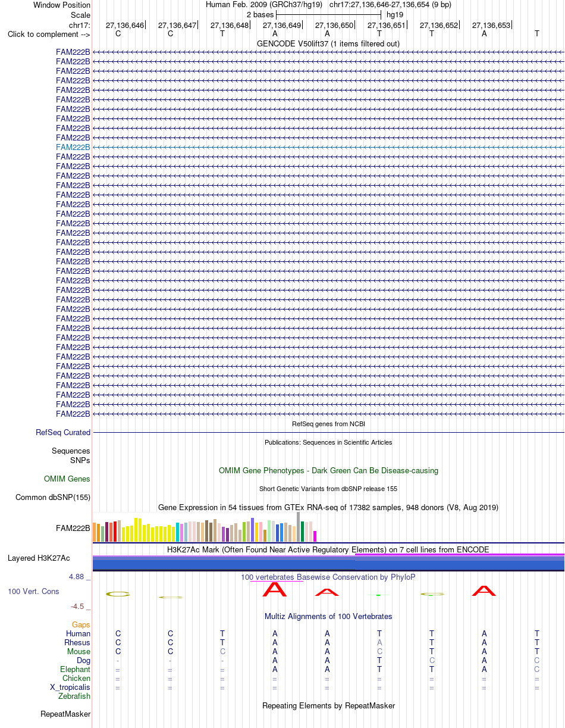565x728 pixels.
Task: Select the X_tropicalis alignment row label
Action: point(70,688)
